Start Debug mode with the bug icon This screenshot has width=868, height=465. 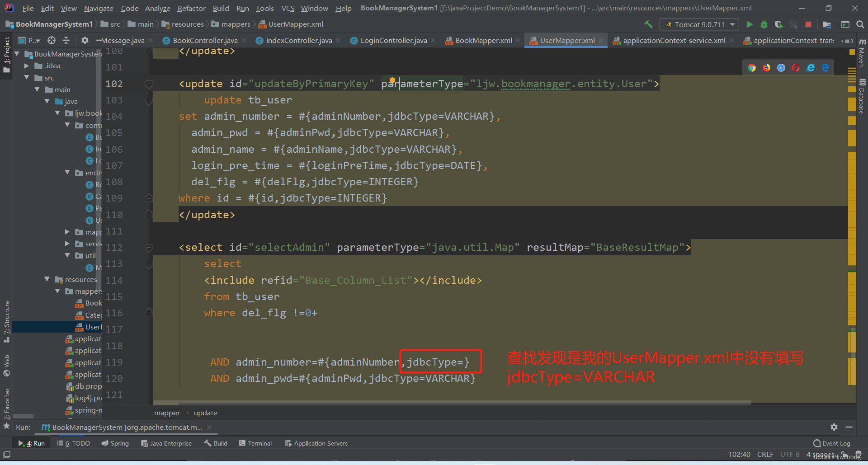pyautogui.click(x=764, y=24)
